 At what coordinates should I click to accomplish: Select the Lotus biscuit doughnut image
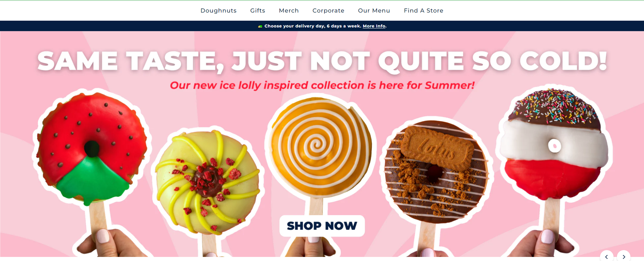tap(437, 171)
